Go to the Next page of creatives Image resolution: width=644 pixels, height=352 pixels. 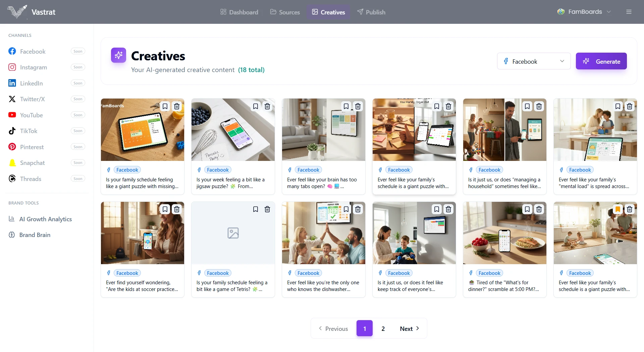pos(409,329)
